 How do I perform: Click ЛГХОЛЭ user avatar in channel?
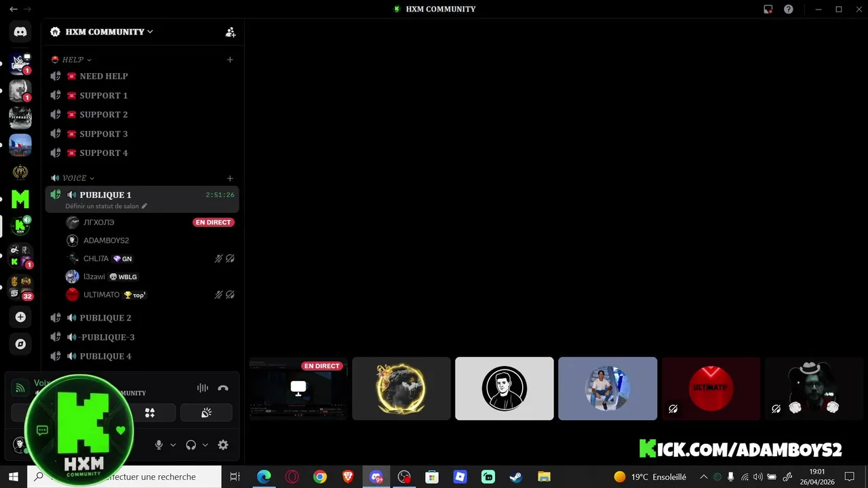point(73,222)
